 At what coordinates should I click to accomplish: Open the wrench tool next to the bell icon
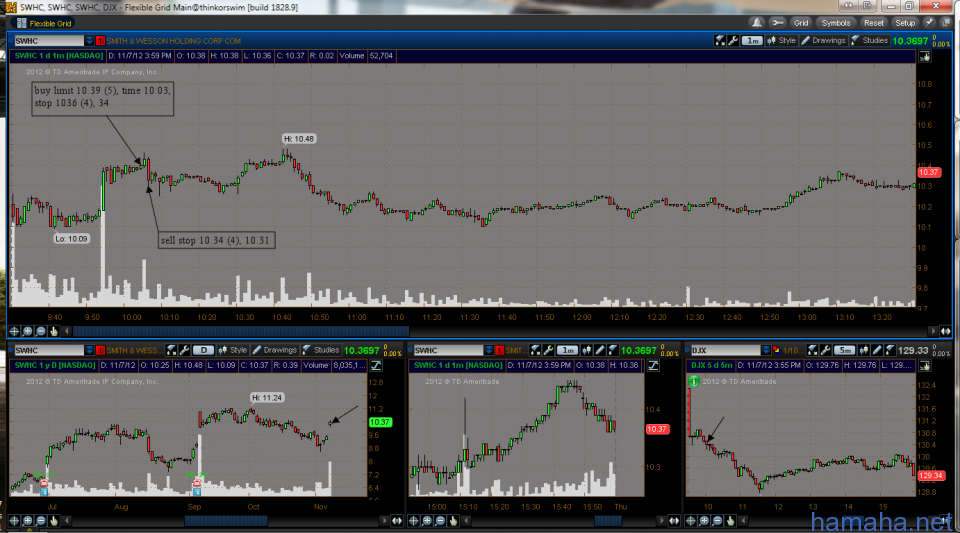(778, 23)
